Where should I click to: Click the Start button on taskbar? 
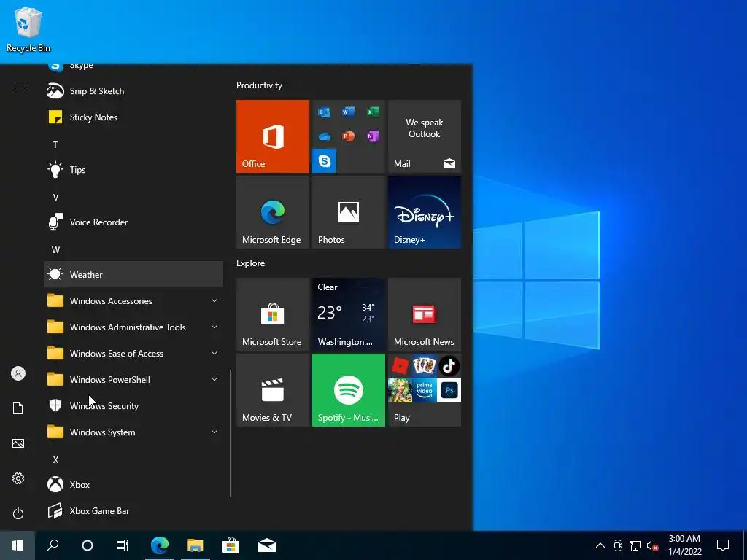(18, 545)
